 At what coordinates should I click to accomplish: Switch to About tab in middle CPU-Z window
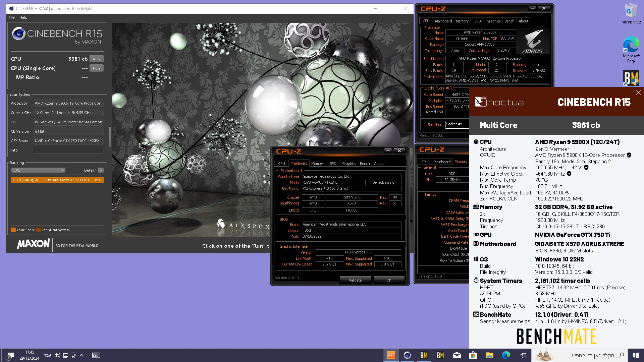point(379,164)
